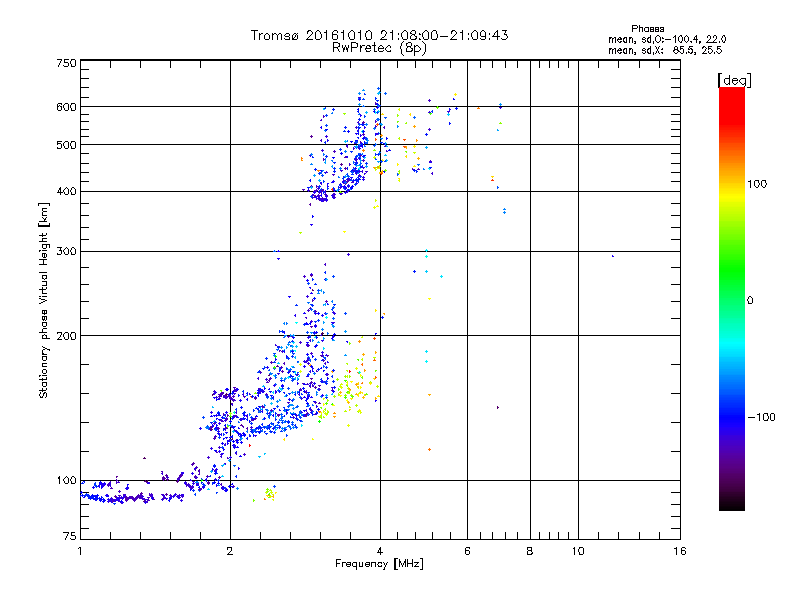Click the x-axis '4' tick label

[380, 551]
